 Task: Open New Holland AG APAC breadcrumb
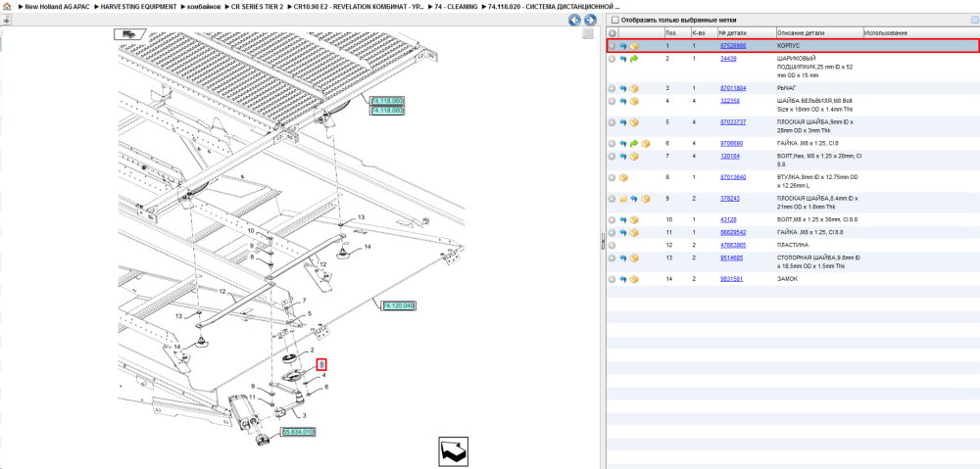[57, 6]
